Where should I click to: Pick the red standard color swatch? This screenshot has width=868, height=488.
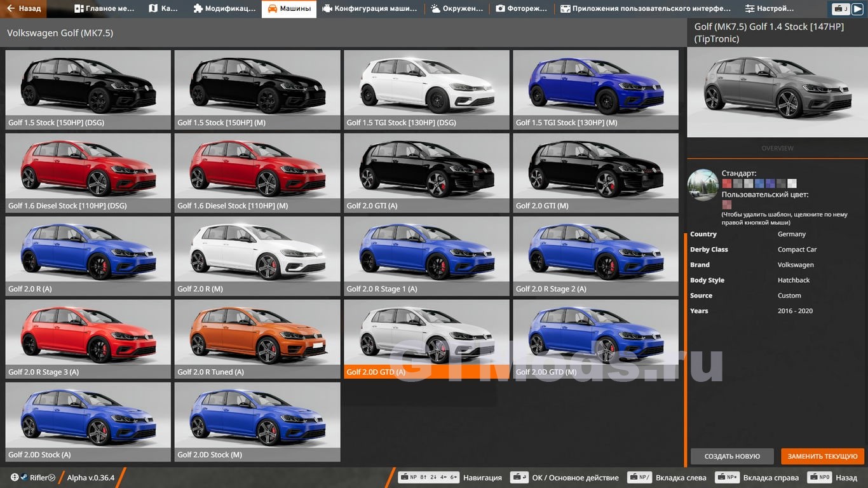click(x=726, y=184)
